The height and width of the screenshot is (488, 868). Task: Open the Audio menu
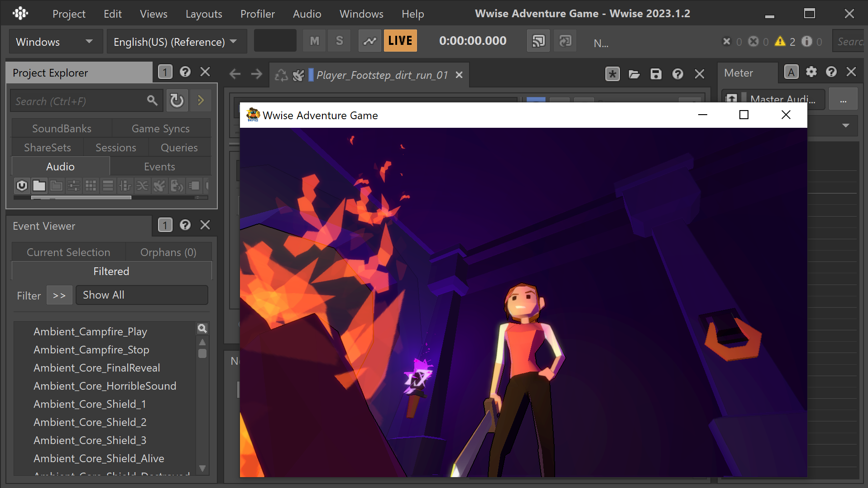[307, 14]
